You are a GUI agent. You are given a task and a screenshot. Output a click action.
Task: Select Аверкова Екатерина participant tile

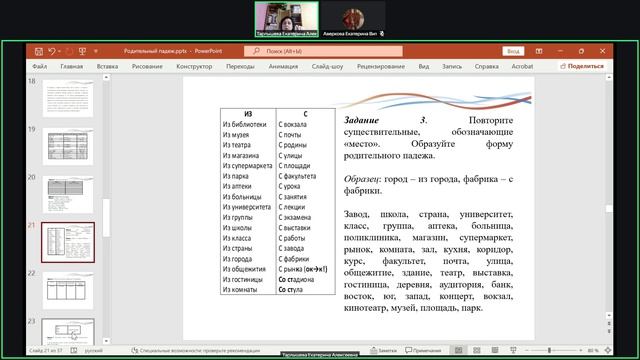click(353, 19)
